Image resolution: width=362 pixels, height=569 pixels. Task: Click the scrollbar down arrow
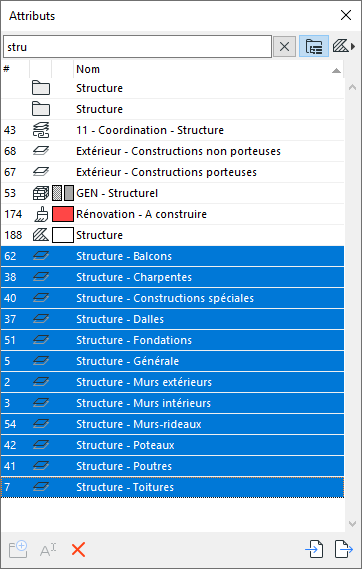point(352,524)
